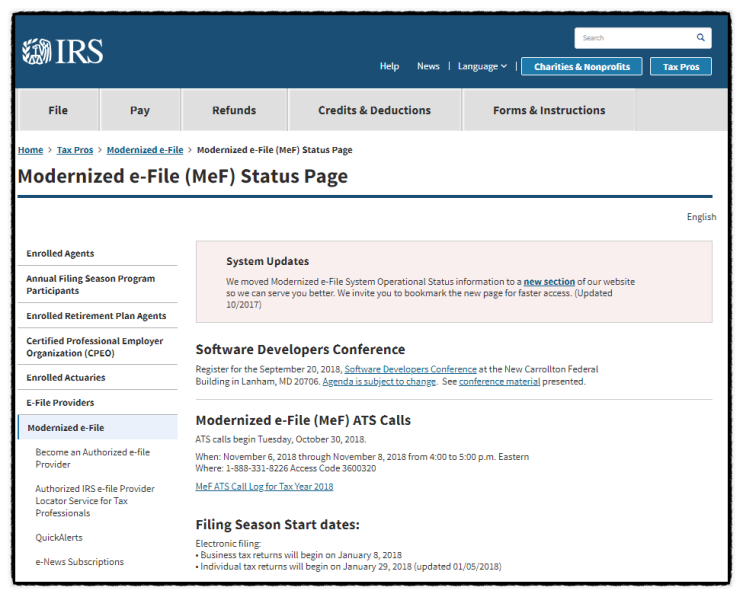Viewport: 743px width, 597px height.
Task: Select Modernized e-File sidebar item
Action: tap(98, 427)
